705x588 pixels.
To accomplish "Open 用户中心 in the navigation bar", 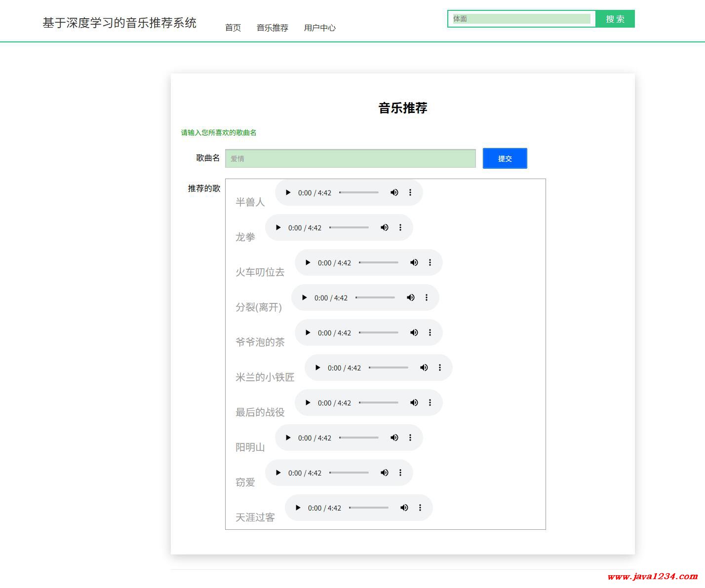I will click(319, 28).
